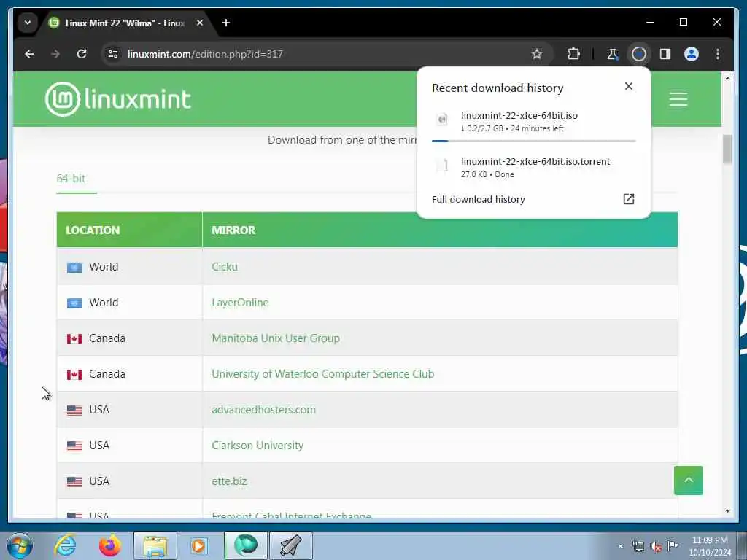Viewport: 747px width, 560px height.
Task: Open the Cicku mirror link
Action: click(x=225, y=267)
